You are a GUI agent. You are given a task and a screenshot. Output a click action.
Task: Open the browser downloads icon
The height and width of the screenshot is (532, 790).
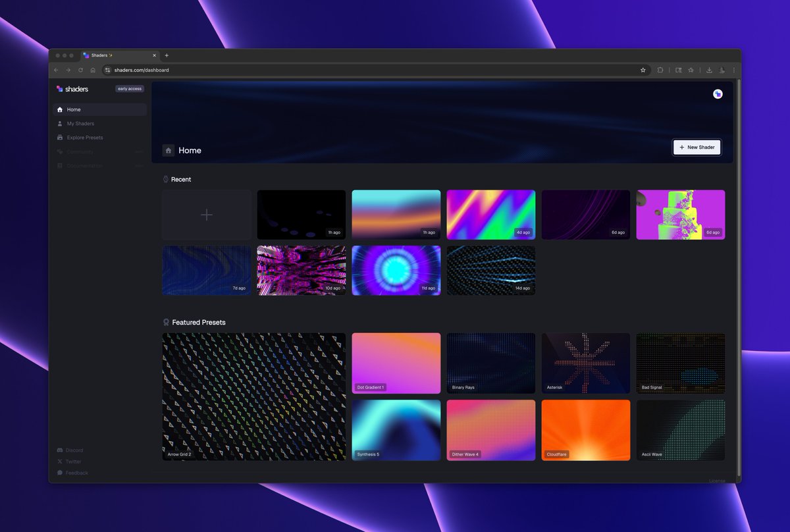tap(709, 70)
